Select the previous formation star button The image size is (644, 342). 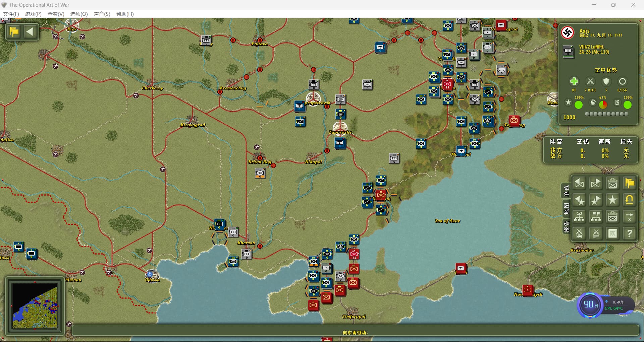[579, 200]
